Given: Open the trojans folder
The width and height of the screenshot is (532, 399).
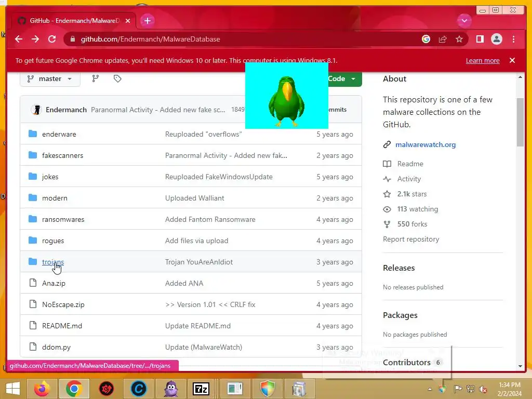Looking at the screenshot, I should point(53,262).
